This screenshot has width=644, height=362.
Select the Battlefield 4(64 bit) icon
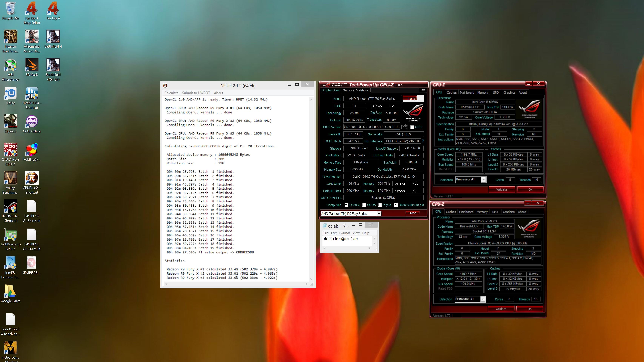pyautogui.click(x=53, y=69)
